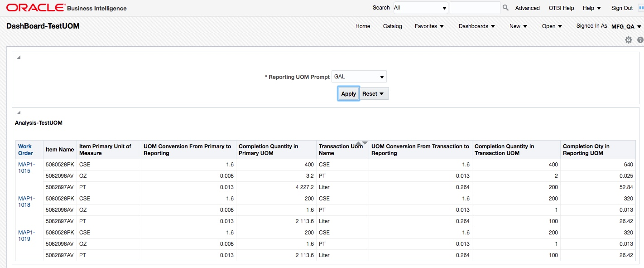Focus the search text field
Screen dimensions: 644x268
tap(475, 8)
